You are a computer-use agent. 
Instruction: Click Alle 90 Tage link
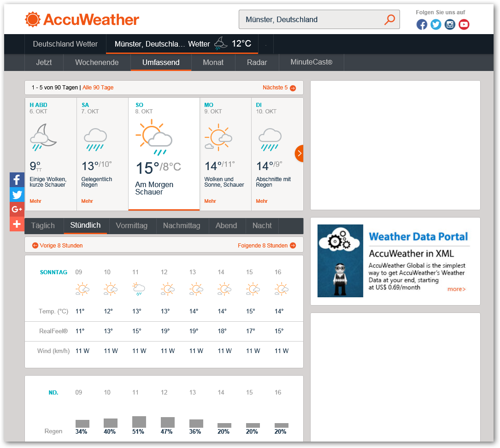98,88
